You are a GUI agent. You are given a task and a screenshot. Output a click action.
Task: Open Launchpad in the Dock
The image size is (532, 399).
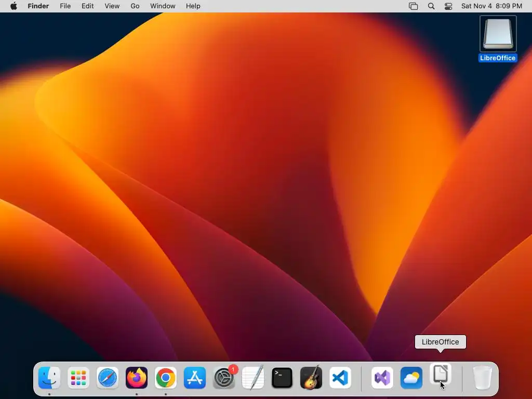tap(78, 378)
